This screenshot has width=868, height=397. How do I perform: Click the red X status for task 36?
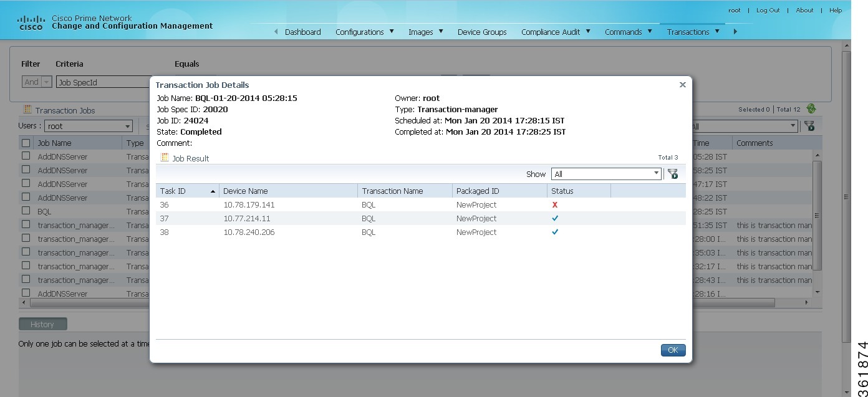click(555, 205)
